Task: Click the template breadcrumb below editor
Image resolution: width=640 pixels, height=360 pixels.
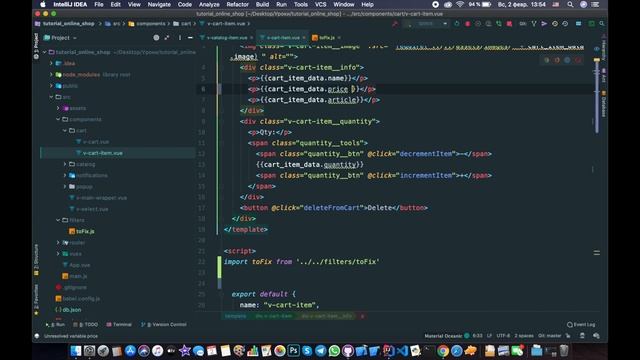Action: click(x=236, y=316)
